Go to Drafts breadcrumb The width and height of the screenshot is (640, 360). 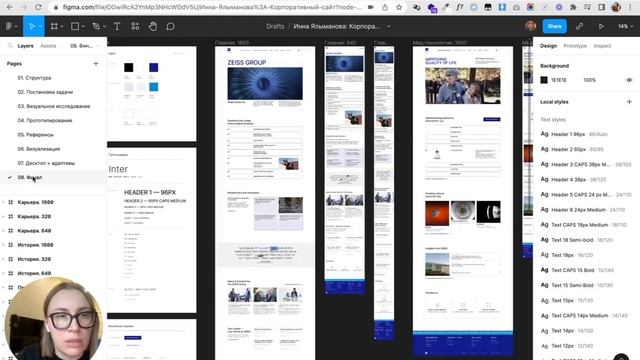[275, 26]
